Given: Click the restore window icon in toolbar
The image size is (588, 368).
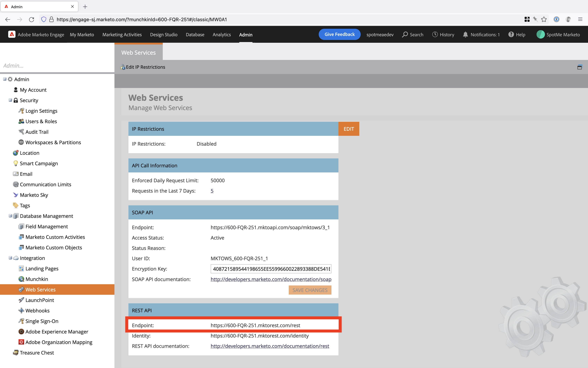Looking at the screenshot, I should 579,67.
